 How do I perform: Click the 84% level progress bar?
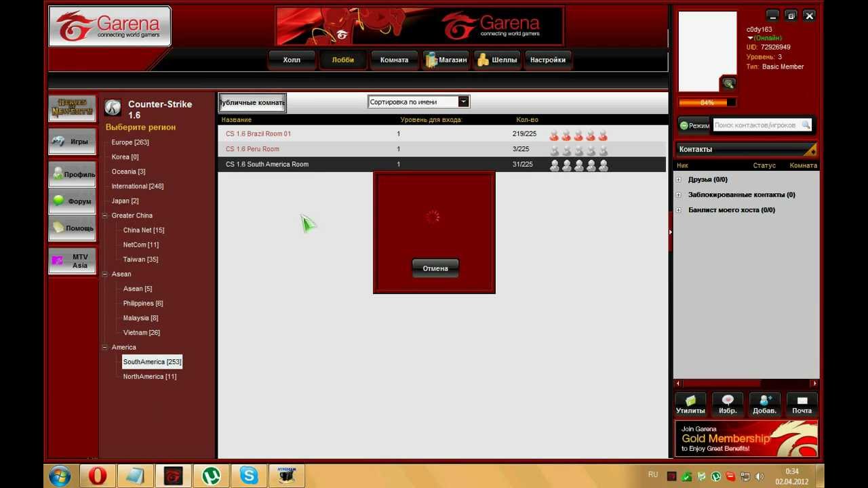(x=707, y=103)
